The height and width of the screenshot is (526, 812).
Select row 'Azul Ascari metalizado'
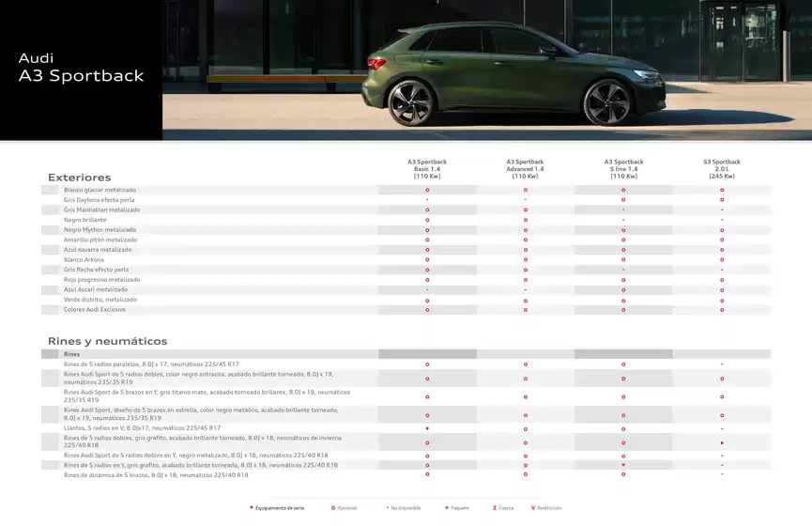[406, 289]
